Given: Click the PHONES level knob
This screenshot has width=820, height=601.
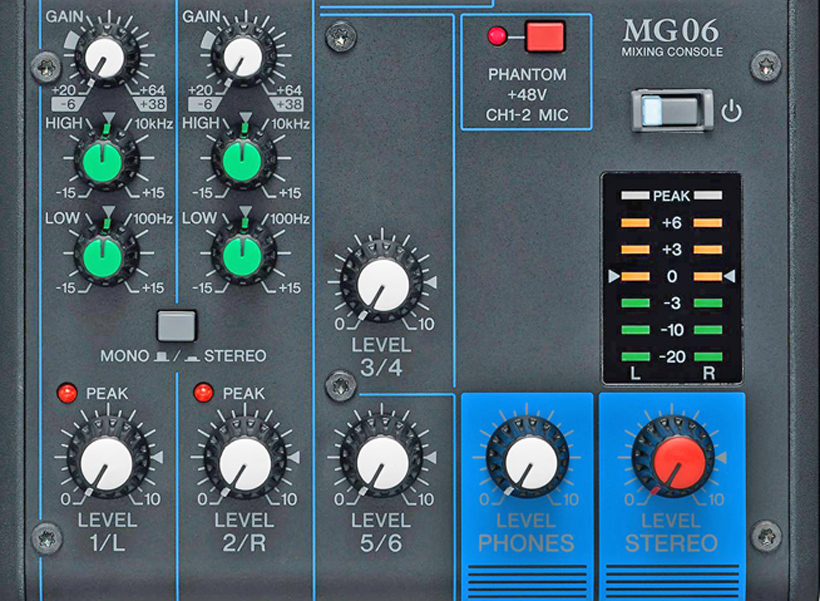Looking at the screenshot, I should coord(528,460).
